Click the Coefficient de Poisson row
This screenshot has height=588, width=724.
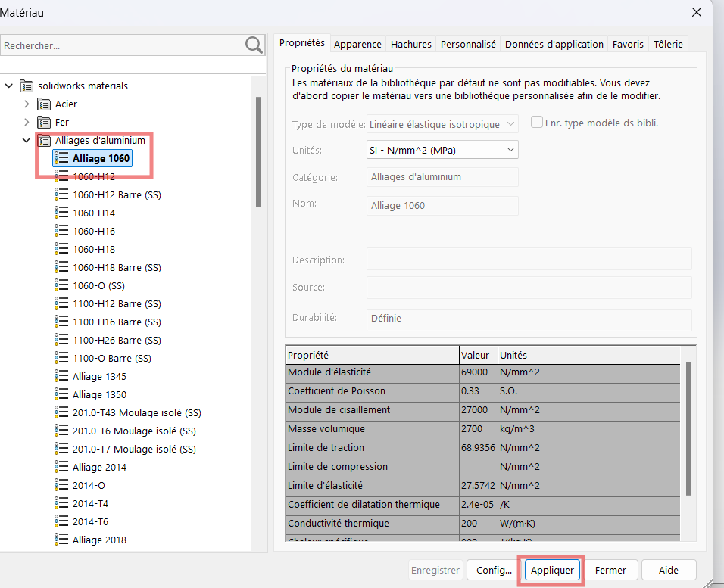point(483,391)
